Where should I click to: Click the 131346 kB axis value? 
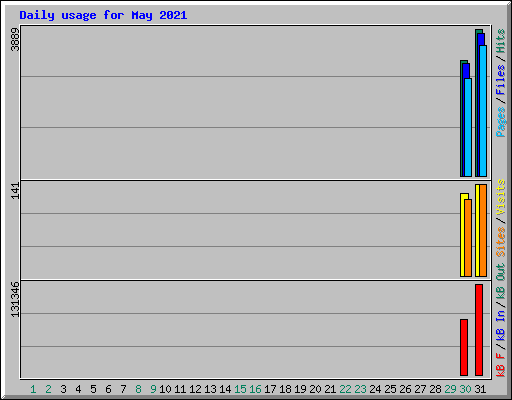[x=15, y=299]
